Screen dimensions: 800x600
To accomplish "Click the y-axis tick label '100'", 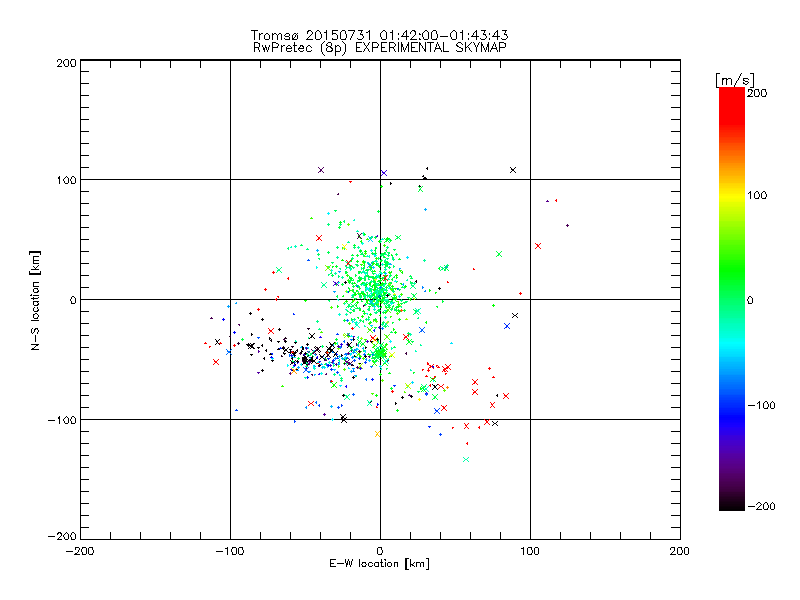I will coord(66,181).
